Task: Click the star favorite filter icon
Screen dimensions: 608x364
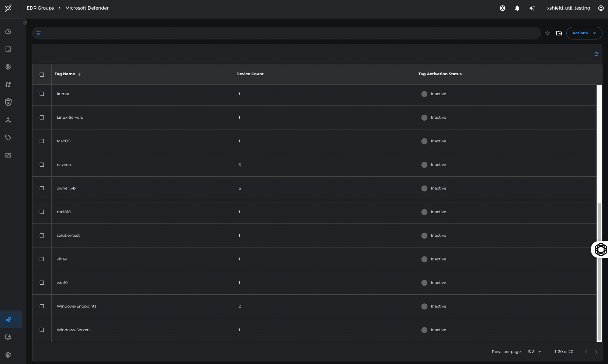Action: pyautogui.click(x=548, y=33)
